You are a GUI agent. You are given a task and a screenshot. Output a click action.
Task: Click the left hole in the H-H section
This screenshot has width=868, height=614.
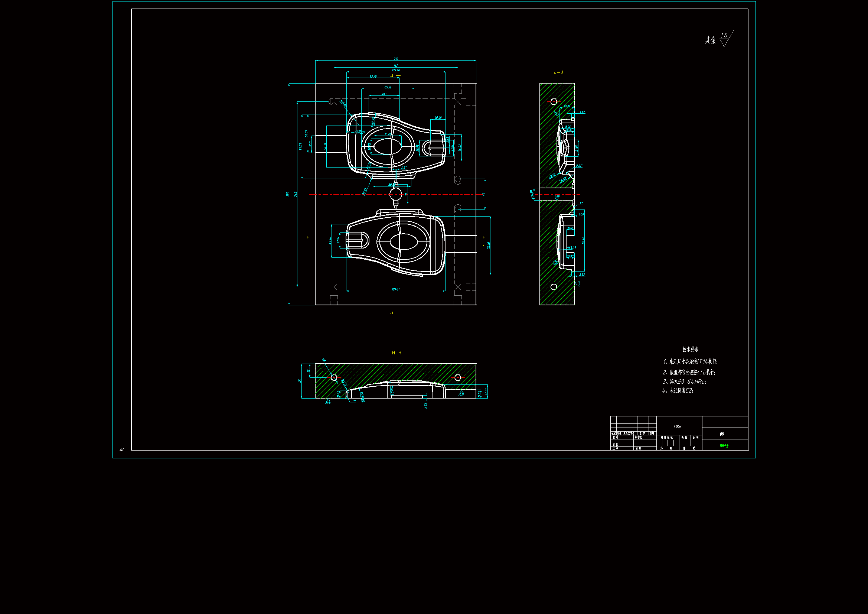pos(334,377)
